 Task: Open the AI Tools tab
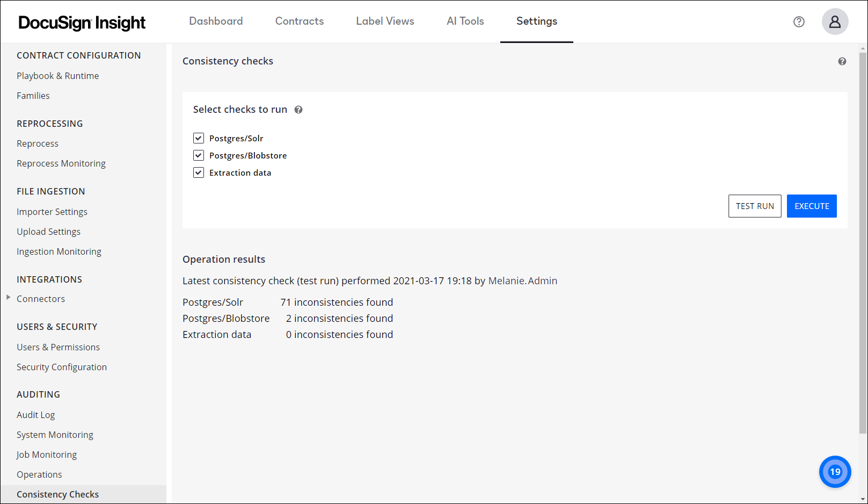(x=465, y=21)
